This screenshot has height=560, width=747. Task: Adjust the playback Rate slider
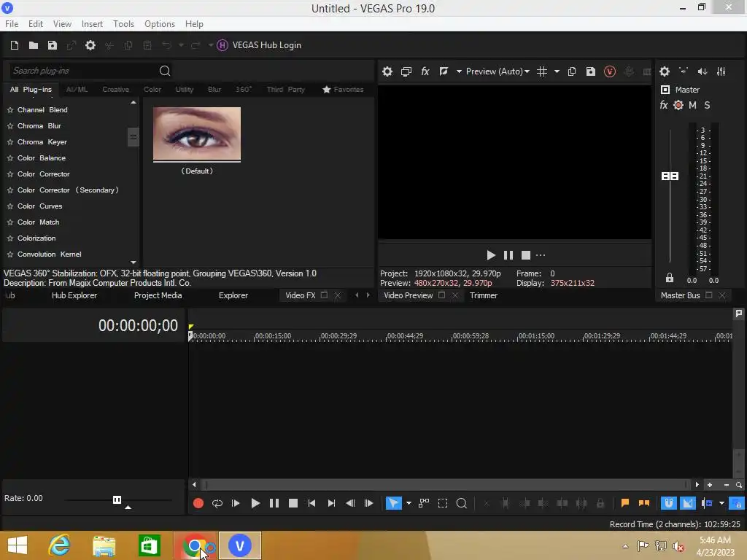pos(117,499)
